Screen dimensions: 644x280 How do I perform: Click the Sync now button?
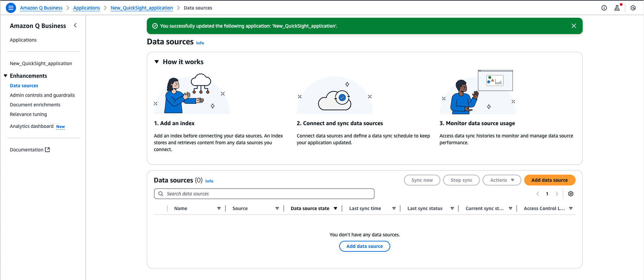coord(422,180)
